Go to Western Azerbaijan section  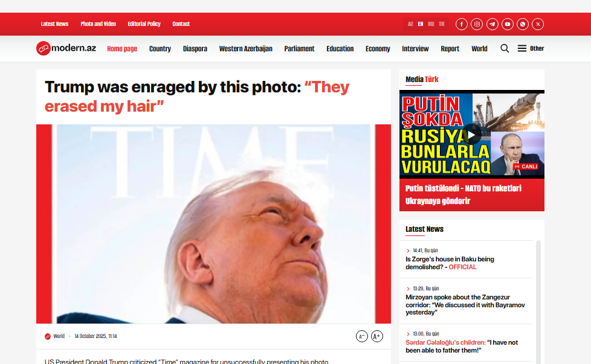point(246,48)
